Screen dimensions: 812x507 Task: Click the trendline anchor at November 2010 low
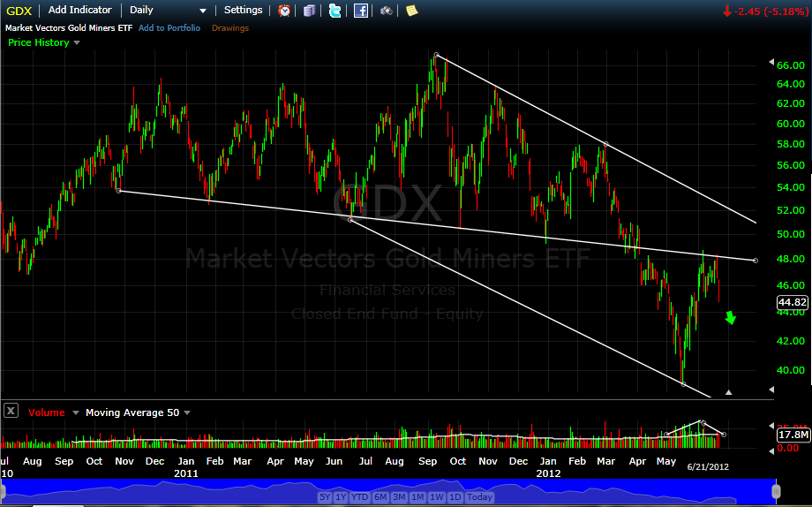pos(118,191)
